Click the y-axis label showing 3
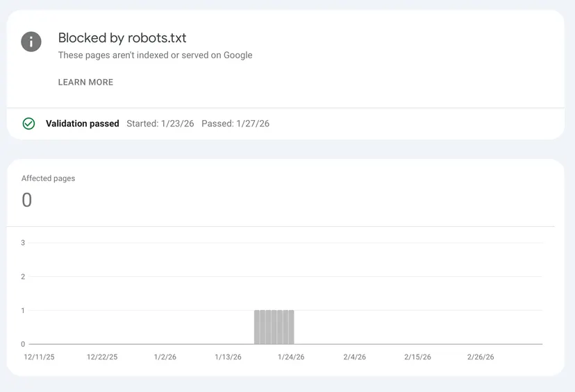 tap(23, 243)
